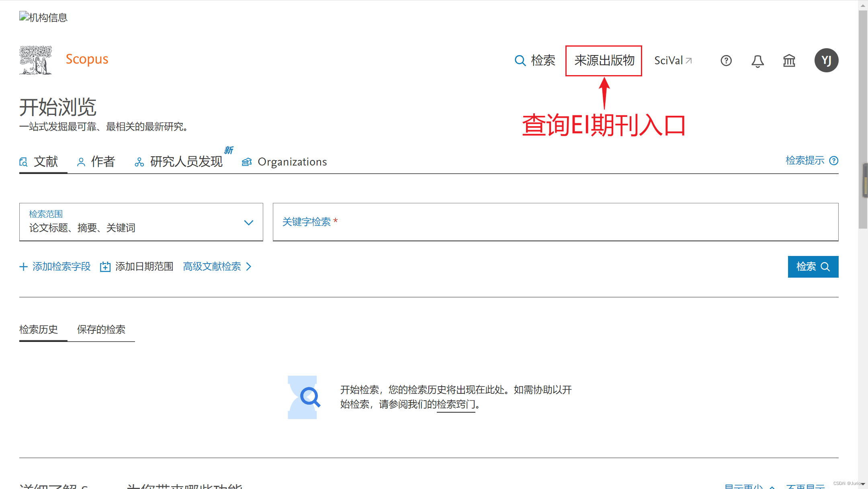
Task: Switch to the 作者 tab
Action: click(x=96, y=162)
